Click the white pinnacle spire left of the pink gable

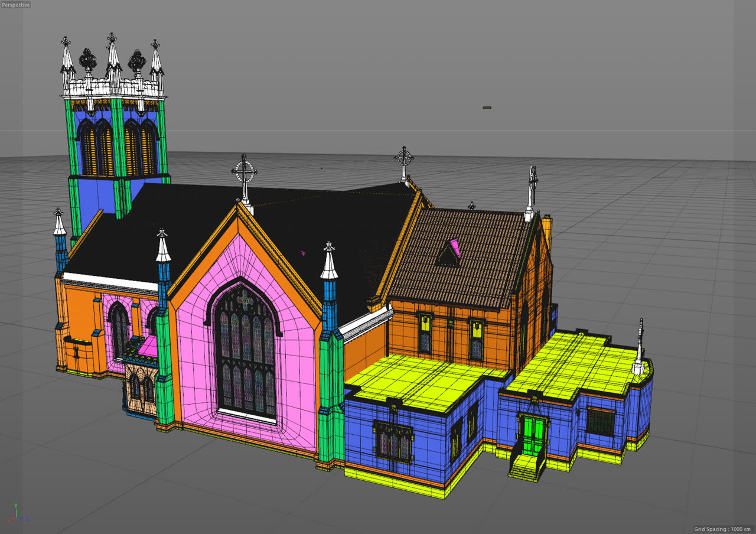163,247
